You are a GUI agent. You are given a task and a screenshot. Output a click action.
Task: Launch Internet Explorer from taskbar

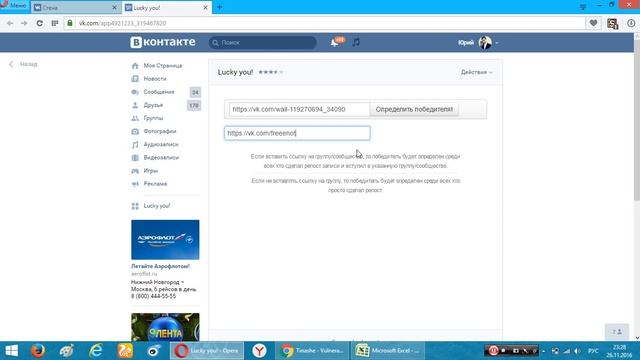tap(96, 351)
